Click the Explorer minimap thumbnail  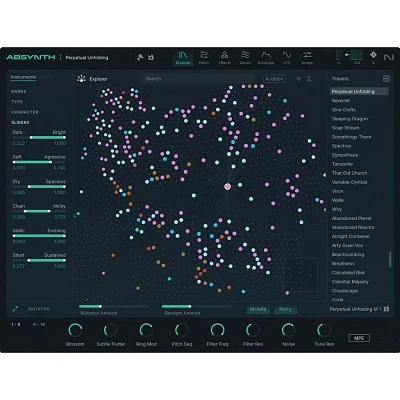point(300,275)
